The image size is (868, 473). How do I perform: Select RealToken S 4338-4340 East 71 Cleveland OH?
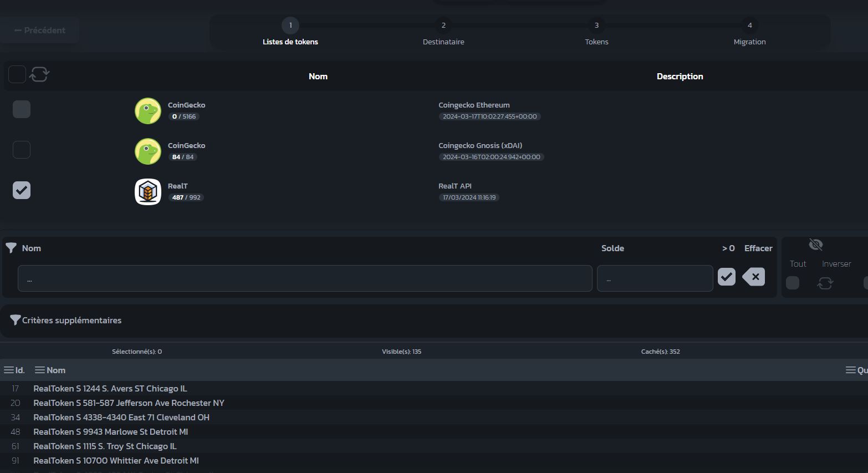[x=121, y=417]
